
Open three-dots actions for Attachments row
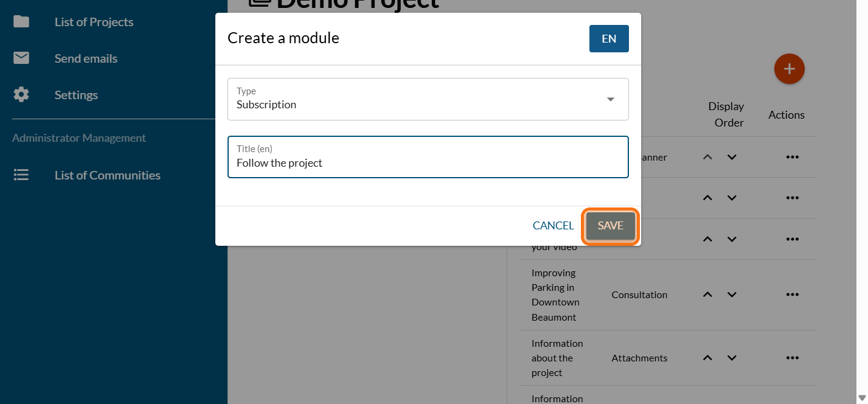pos(791,358)
